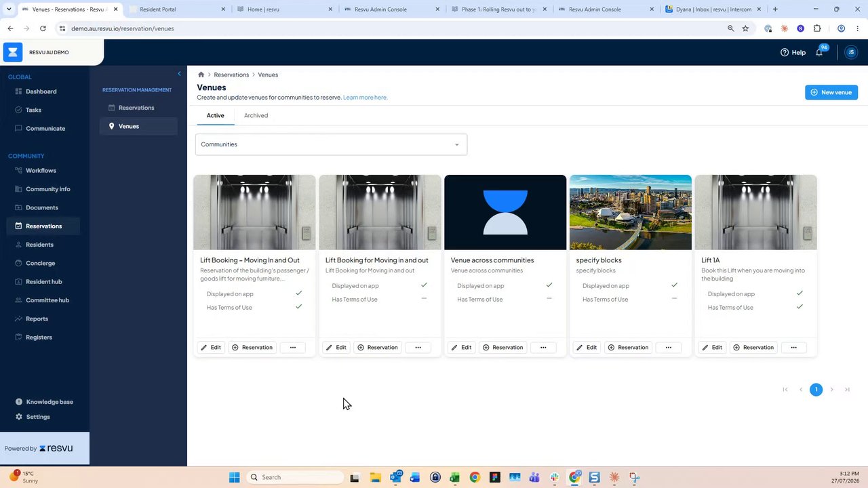Select page 1 in the pagination

(816, 390)
